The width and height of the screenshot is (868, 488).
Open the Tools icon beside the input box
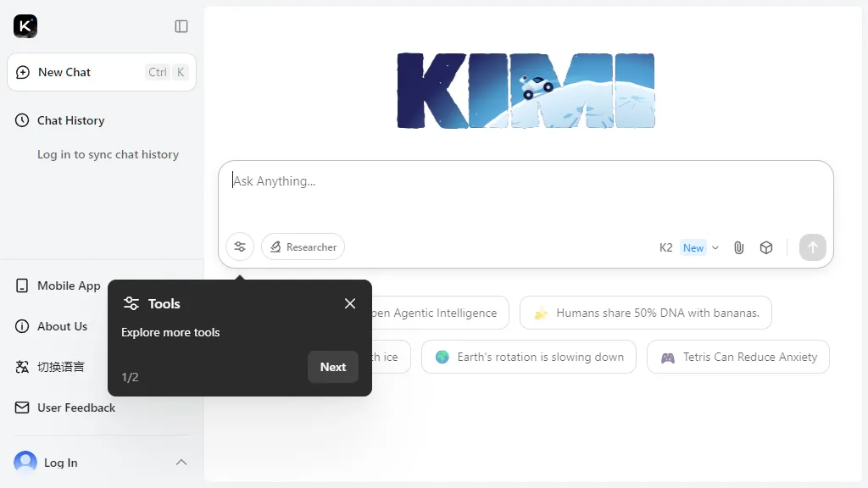240,247
